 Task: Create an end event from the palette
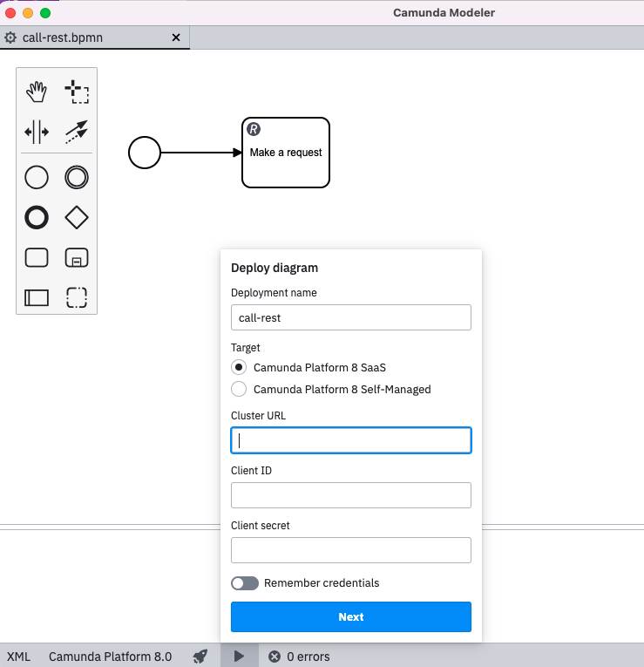[37, 217]
